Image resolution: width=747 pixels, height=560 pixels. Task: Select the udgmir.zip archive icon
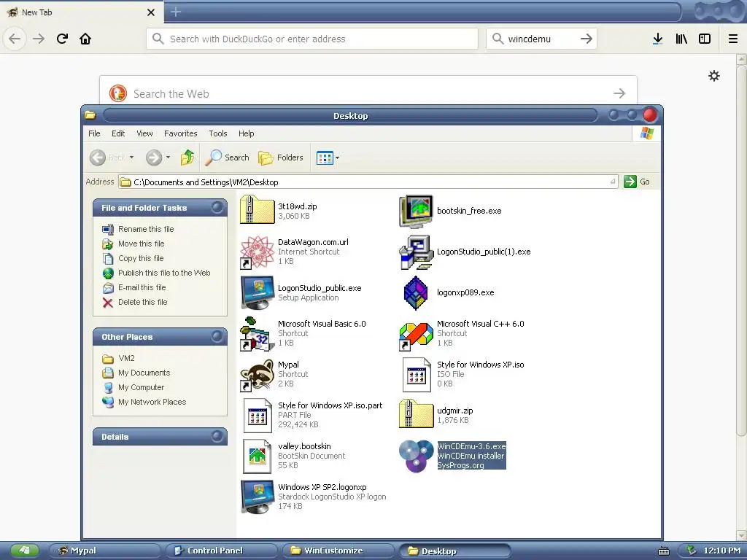pos(416,413)
